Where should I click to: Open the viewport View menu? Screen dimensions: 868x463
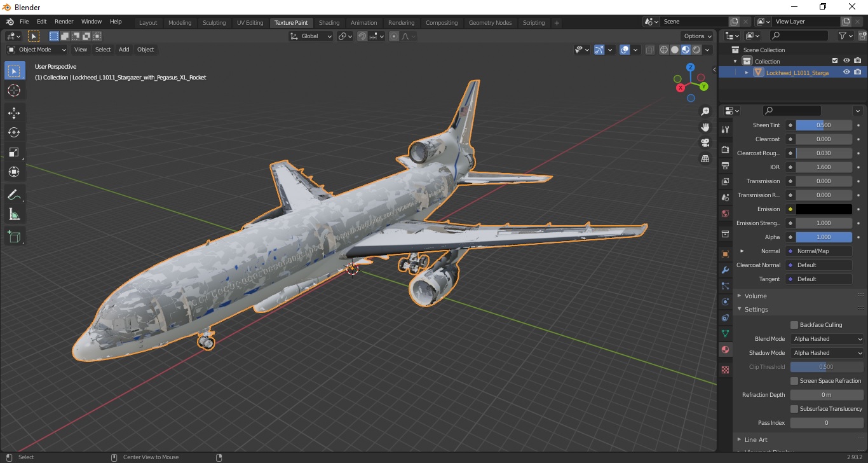[81, 50]
